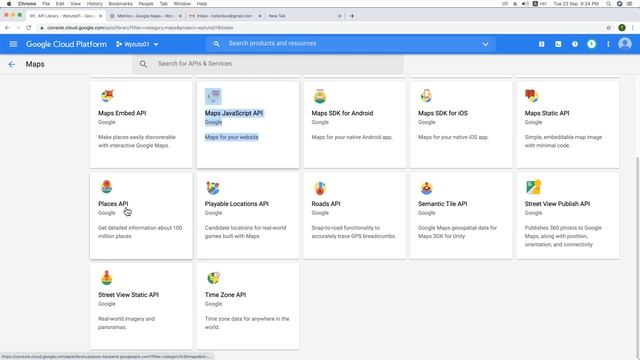Switch to the Inbox Gmail tab

(224, 16)
